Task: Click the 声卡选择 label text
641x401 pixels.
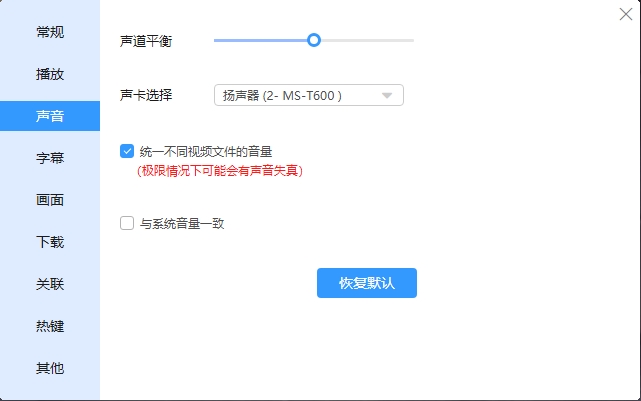Action: (146, 96)
